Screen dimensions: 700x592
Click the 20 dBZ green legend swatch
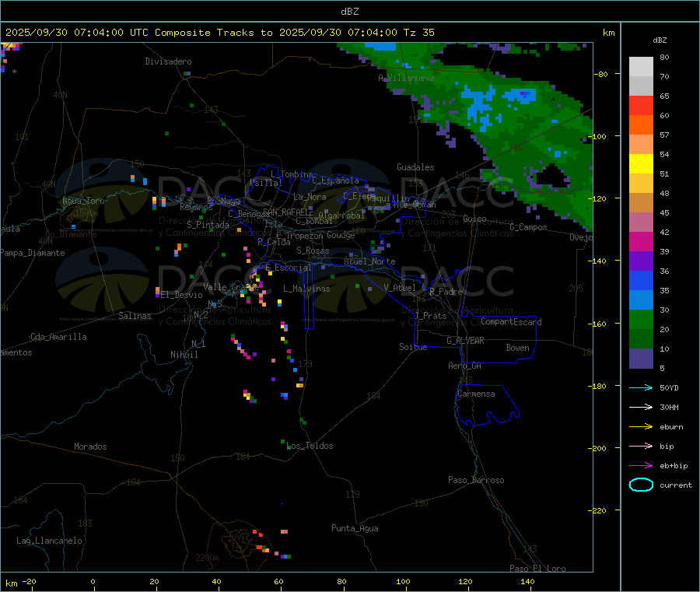tap(641, 320)
